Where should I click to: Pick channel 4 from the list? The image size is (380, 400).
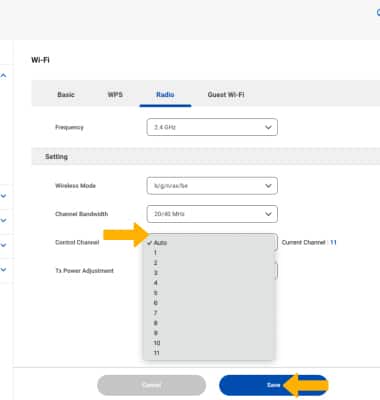click(209, 283)
